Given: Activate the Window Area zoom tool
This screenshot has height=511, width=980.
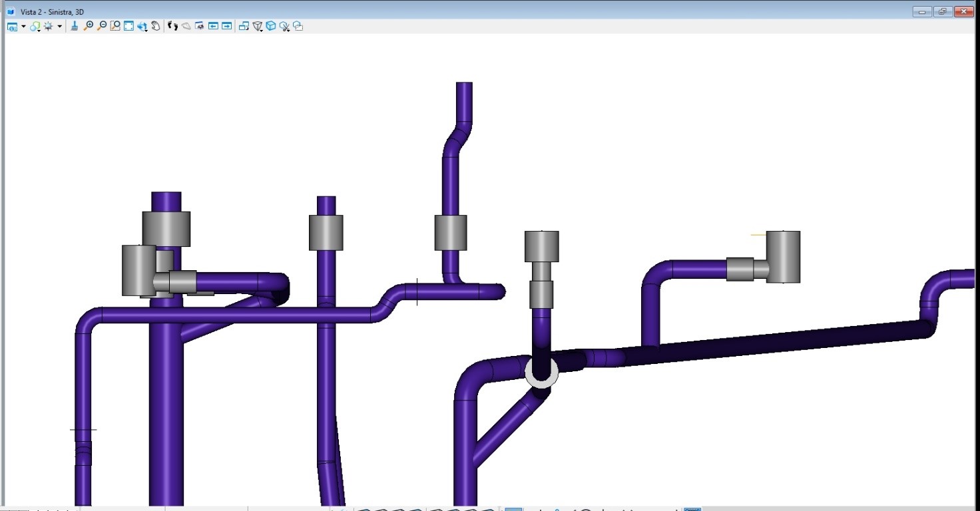Looking at the screenshot, I should [115, 27].
